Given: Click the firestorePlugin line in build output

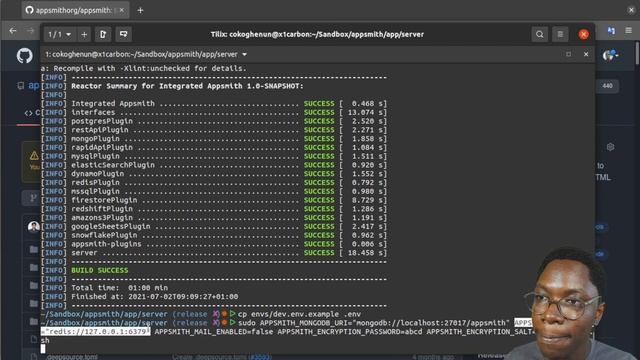Looking at the screenshot, I should (x=213, y=200).
